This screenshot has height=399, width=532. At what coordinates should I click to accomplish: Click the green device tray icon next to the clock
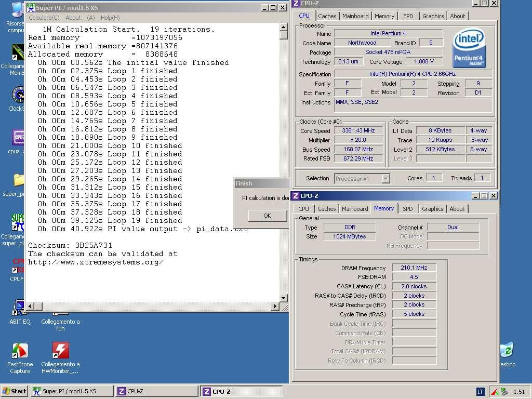click(504, 392)
